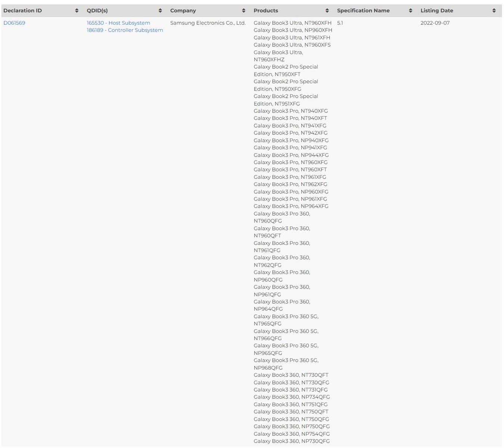The image size is (504, 448).
Task: Select Galaxy Book3 Pro, NT941XFG entry
Action: 290,126
